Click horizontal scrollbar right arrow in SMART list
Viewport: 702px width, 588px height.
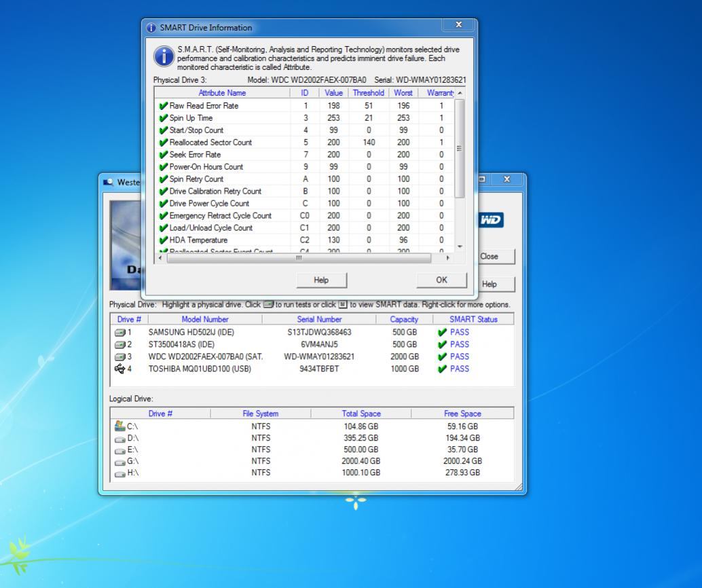pyautogui.click(x=447, y=258)
